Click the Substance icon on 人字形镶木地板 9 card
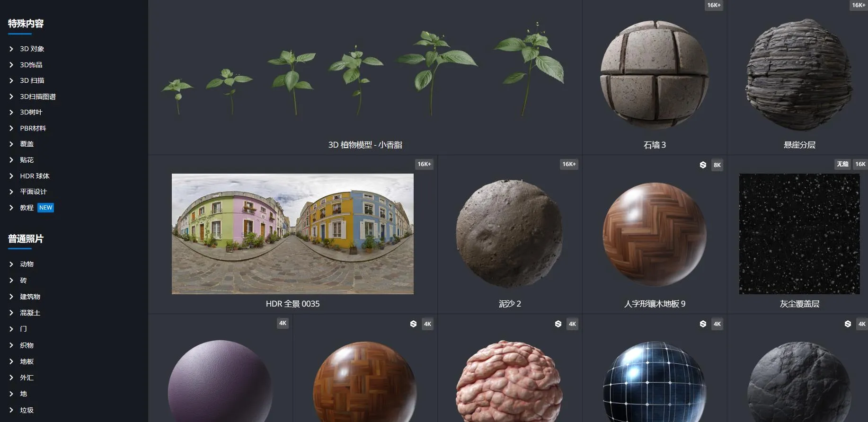 point(703,165)
